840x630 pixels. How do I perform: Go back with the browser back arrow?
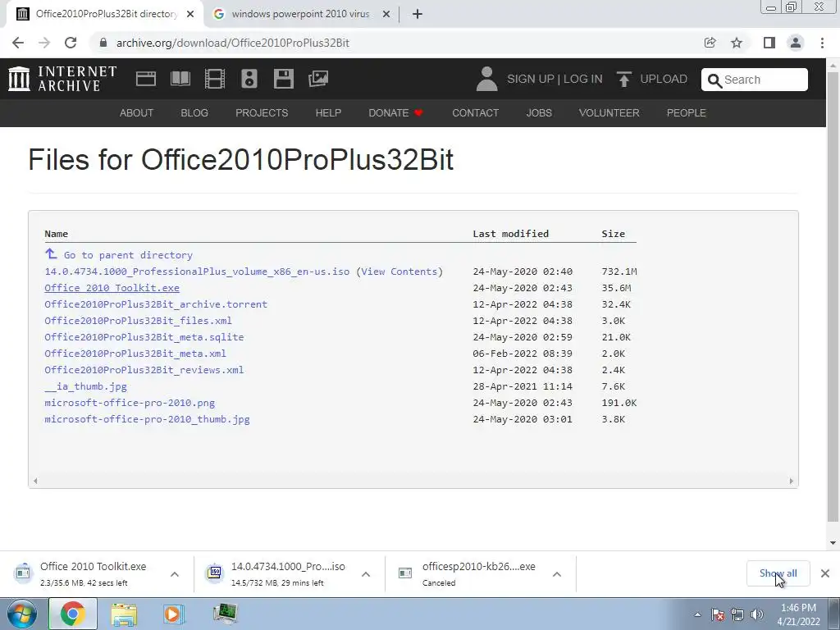18,43
